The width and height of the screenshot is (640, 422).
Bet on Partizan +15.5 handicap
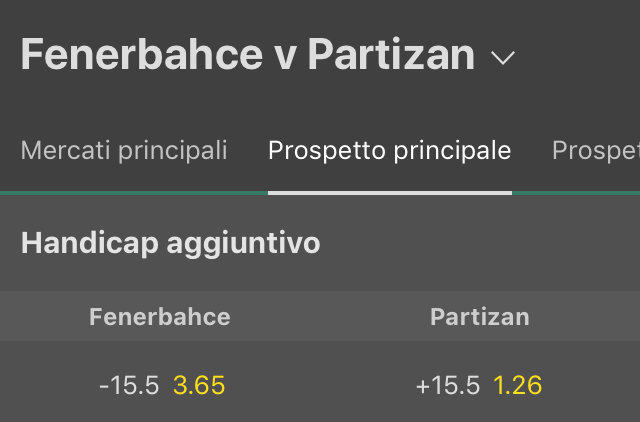tap(480, 385)
